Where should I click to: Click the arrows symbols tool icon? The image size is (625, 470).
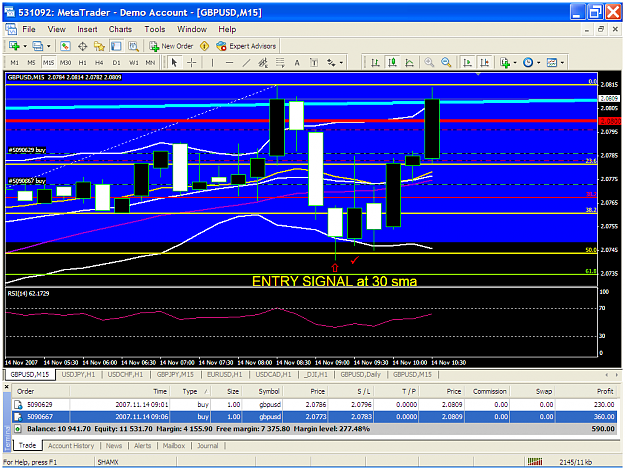pyautogui.click(x=331, y=63)
